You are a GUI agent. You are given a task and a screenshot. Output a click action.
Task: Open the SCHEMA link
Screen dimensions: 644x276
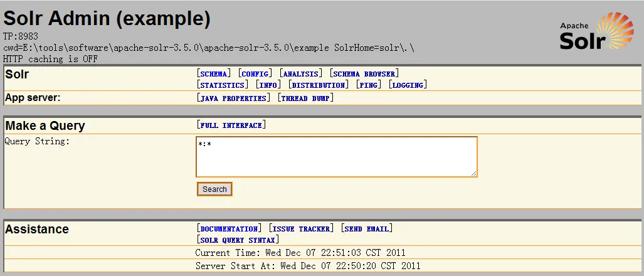214,74
